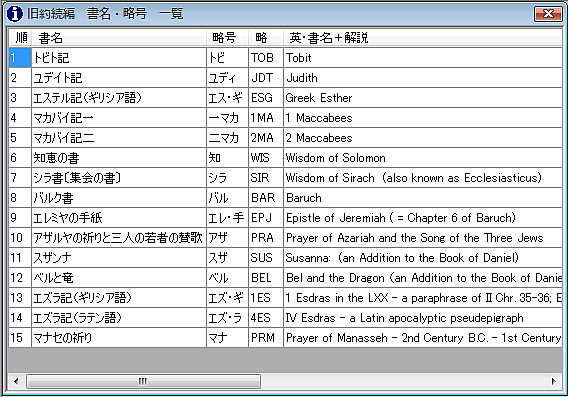Viewport: 568px width, 397px height.
Task: Select the マナセの祈り book name
Action: click(x=119, y=338)
